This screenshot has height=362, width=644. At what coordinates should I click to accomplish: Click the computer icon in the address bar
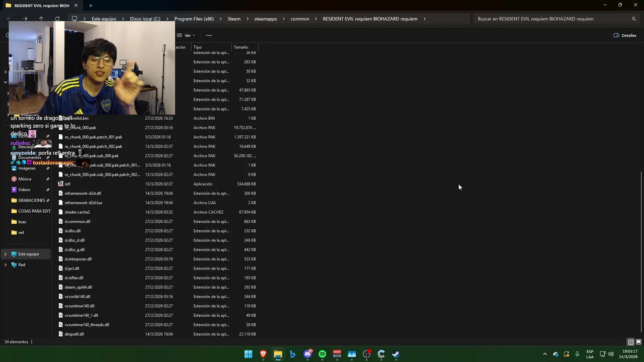click(x=74, y=19)
